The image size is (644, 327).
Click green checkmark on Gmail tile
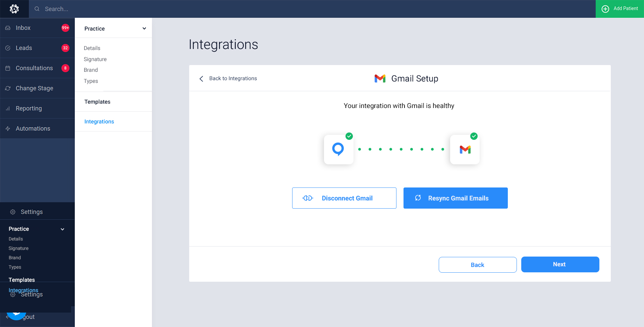(x=474, y=136)
